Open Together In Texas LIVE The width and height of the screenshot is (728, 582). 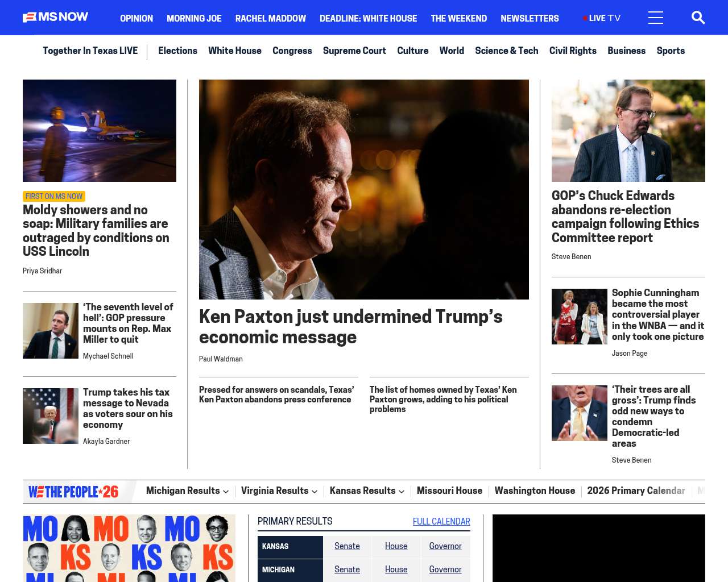coord(90,51)
